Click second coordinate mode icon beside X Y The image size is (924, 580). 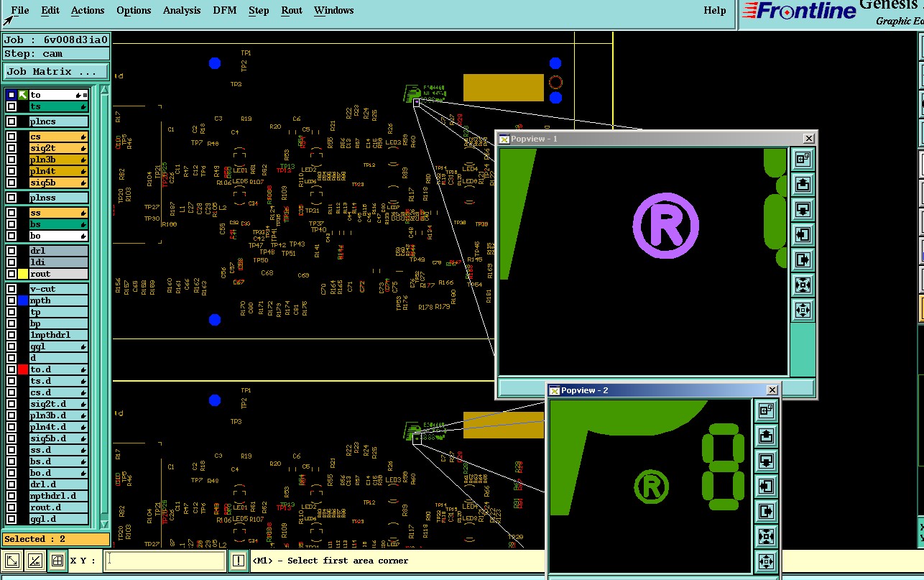coord(34,561)
